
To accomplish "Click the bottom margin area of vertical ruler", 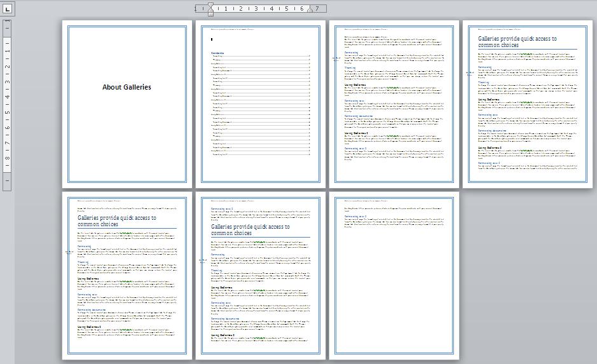I will click(x=8, y=180).
